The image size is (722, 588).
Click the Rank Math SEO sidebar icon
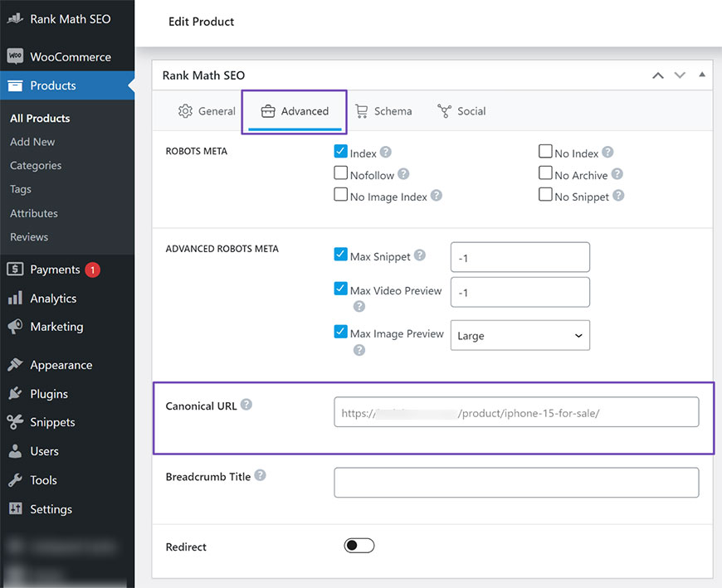click(x=15, y=19)
